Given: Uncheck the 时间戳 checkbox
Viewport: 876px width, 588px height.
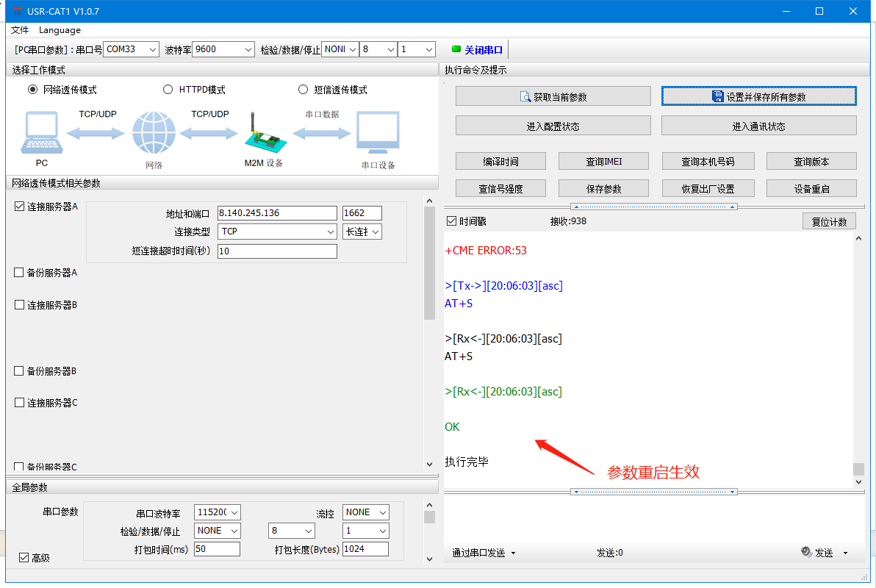Looking at the screenshot, I should coord(452,221).
